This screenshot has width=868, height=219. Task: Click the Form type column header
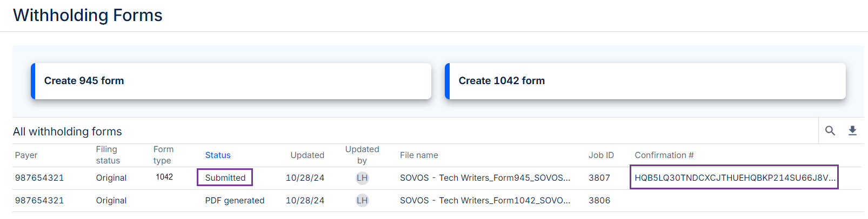(163, 155)
